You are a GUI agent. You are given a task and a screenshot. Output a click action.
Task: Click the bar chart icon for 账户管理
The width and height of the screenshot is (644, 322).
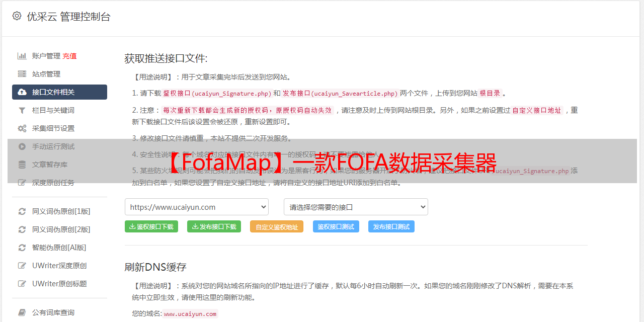tap(22, 56)
